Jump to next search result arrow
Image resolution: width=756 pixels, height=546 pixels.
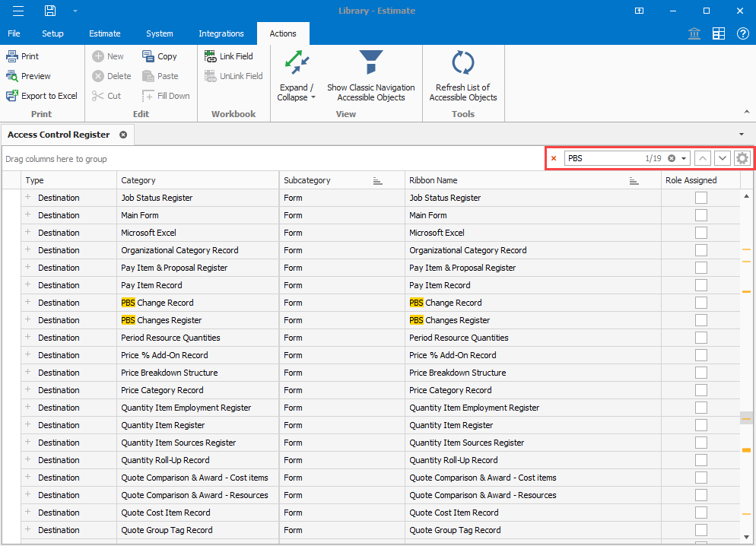723,158
